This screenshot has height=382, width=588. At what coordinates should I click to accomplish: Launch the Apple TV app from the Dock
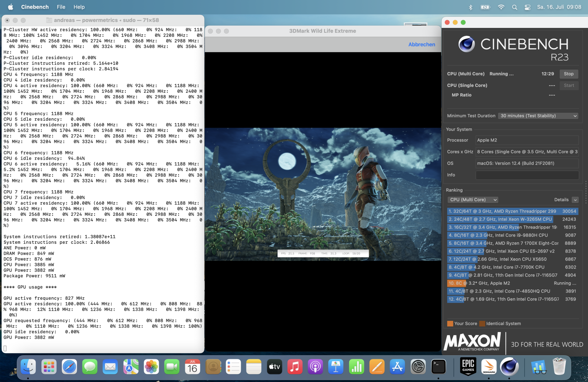[274, 367]
